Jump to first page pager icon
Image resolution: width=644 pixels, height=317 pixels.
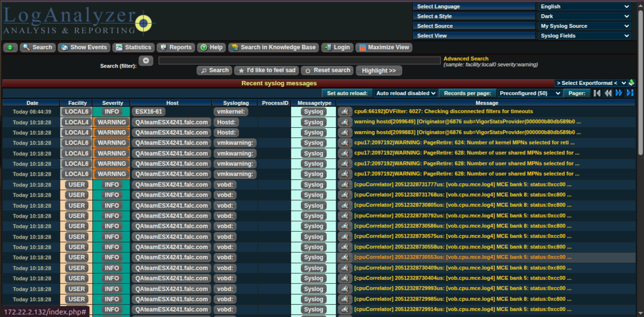point(597,93)
